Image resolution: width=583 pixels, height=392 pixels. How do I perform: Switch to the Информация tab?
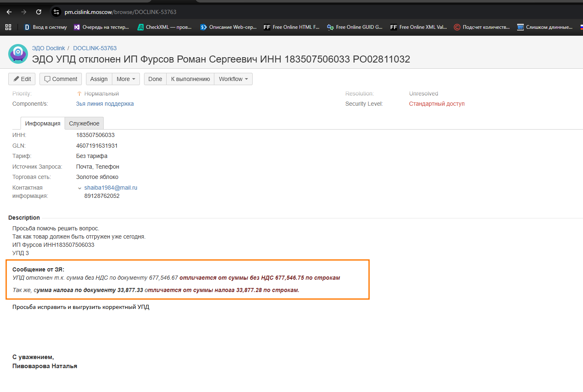coord(43,123)
